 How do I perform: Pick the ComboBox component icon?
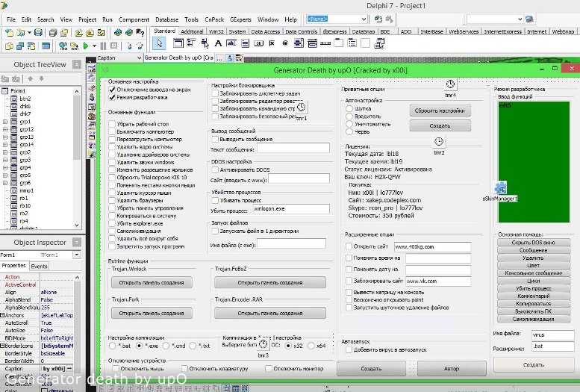pyautogui.click(x=312, y=43)
